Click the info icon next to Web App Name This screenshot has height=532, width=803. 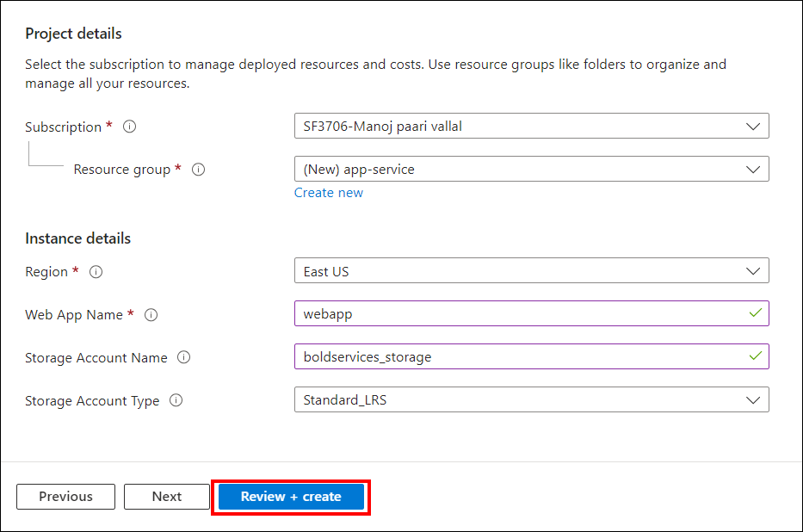click(151, 315)
